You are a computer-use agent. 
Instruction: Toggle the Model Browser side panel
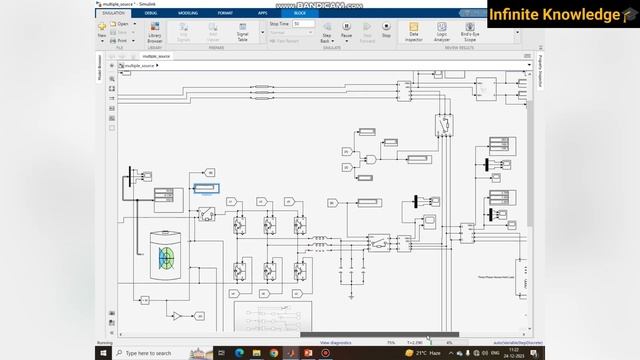pos(100,68)
